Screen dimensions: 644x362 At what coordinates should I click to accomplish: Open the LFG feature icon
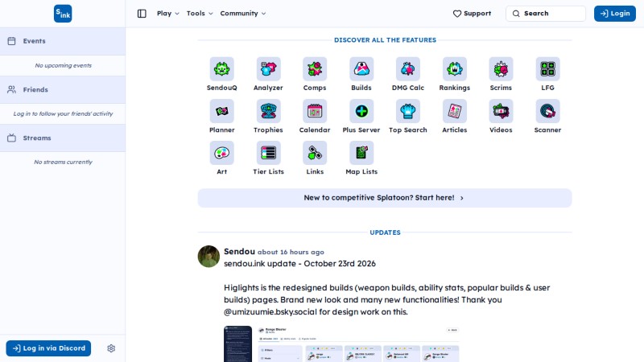547,69
